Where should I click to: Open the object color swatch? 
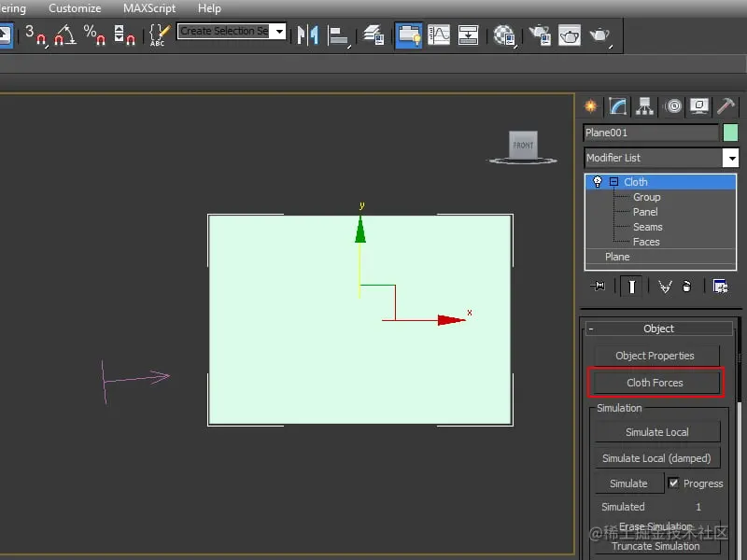pyautogui.click(x=730, y=133)
